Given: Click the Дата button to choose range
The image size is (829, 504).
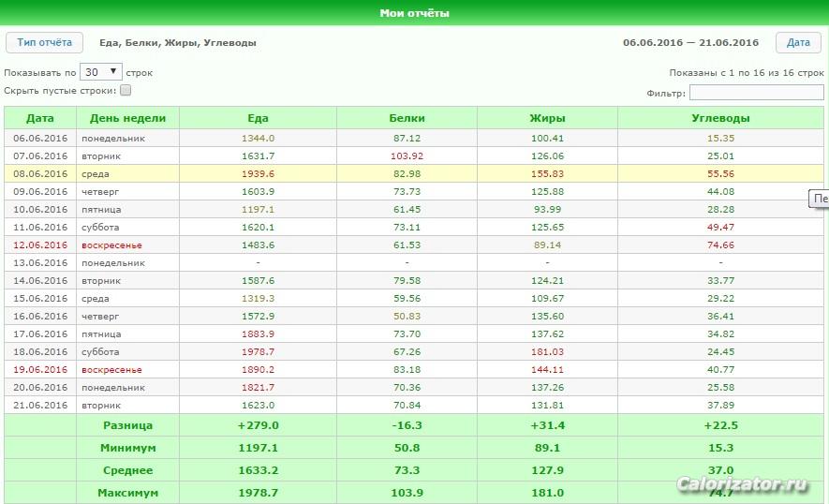Looking at the screenshot, I should pos(798,43).
